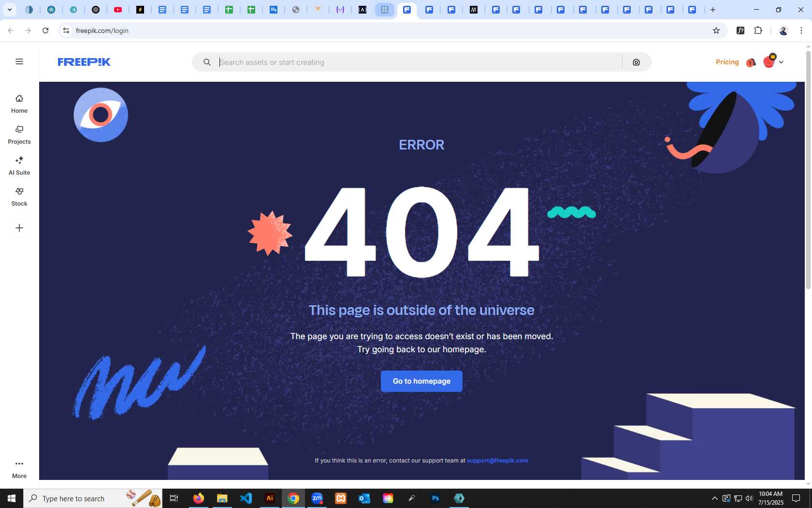Open the notifications bell
Image resolution: width=812 pixels, height=508 pixels.
tap(751, 62)
